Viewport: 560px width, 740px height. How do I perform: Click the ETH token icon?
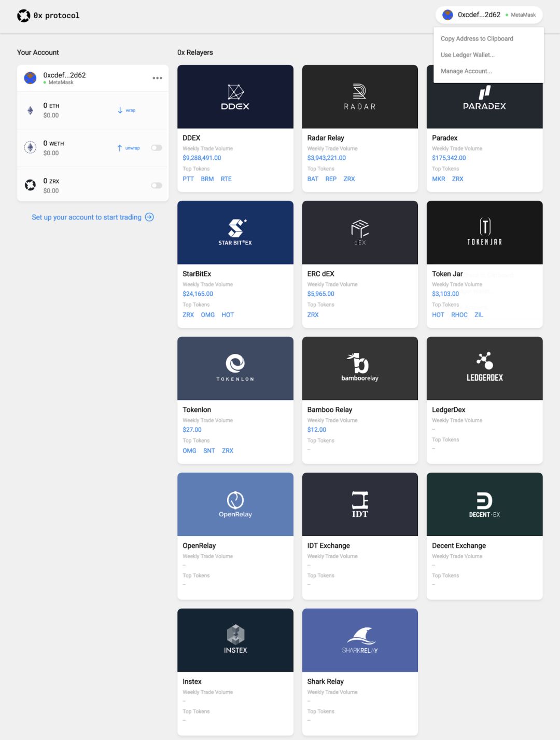click(30, 110)
